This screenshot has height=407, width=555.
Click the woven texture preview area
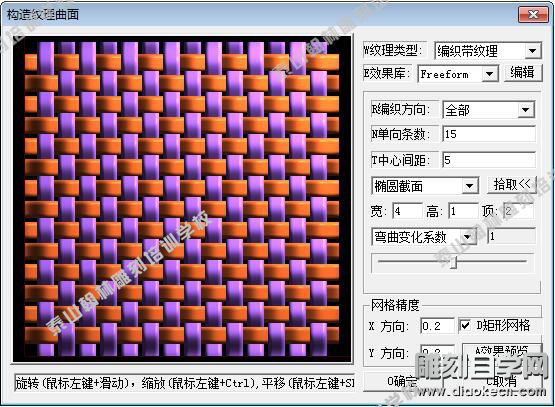coord(182,199)
